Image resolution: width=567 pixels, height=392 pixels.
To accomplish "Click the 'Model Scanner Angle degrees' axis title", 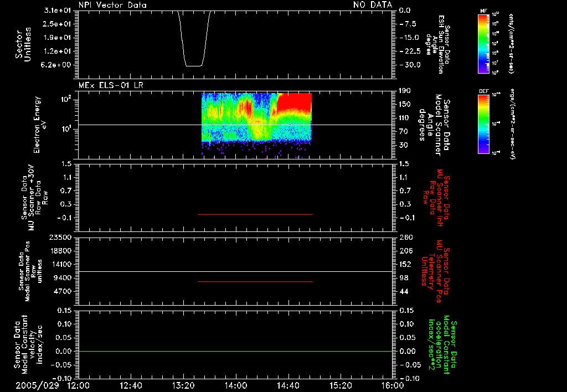I will [434, 125].
